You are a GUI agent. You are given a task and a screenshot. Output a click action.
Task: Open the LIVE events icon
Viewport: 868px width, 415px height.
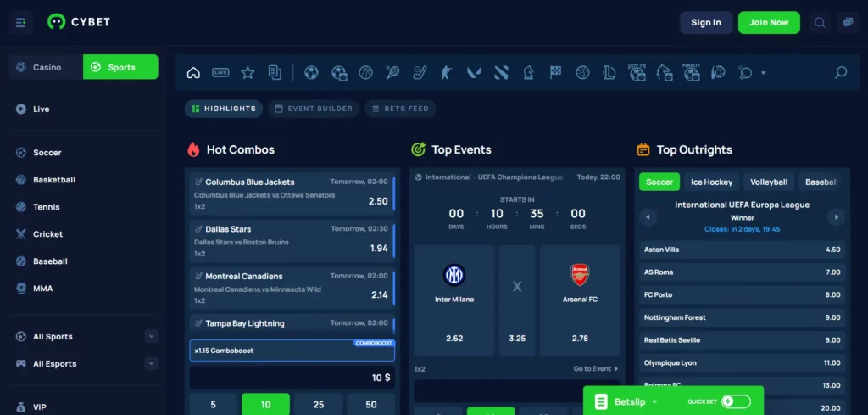pyautogui.click(x=220, y=73)
